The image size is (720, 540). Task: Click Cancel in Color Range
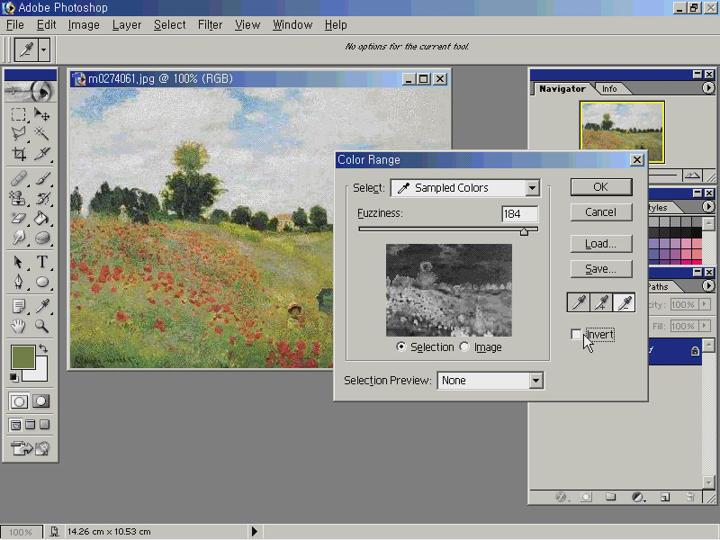601,212
